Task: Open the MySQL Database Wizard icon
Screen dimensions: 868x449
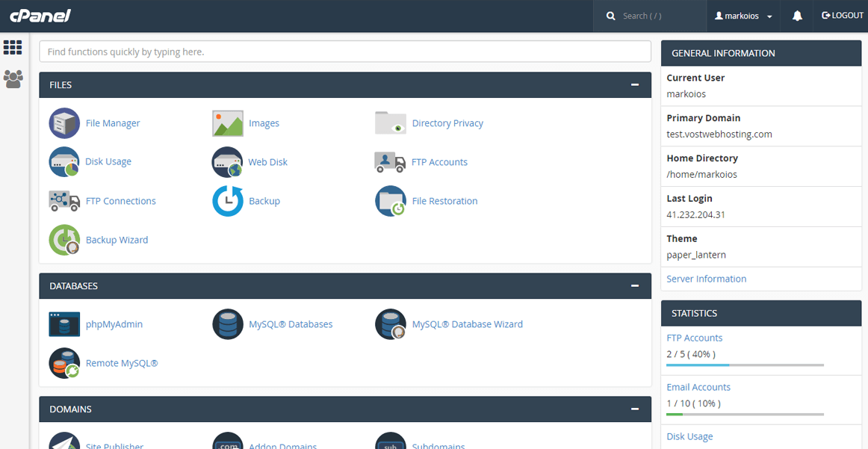Action: point(391,324)
